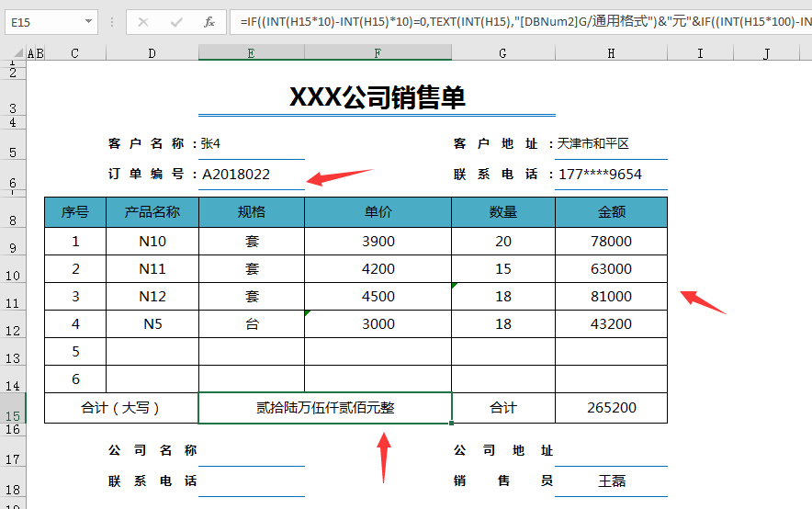Select row 9 header
812x509 pixels.
(13, 242)
